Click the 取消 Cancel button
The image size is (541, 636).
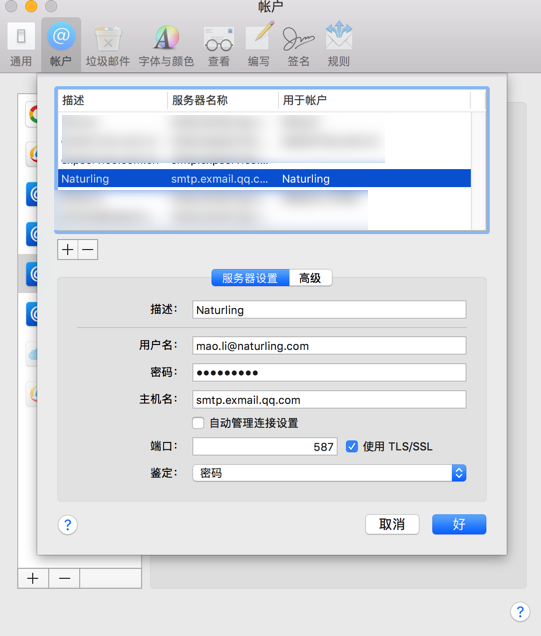392,524
